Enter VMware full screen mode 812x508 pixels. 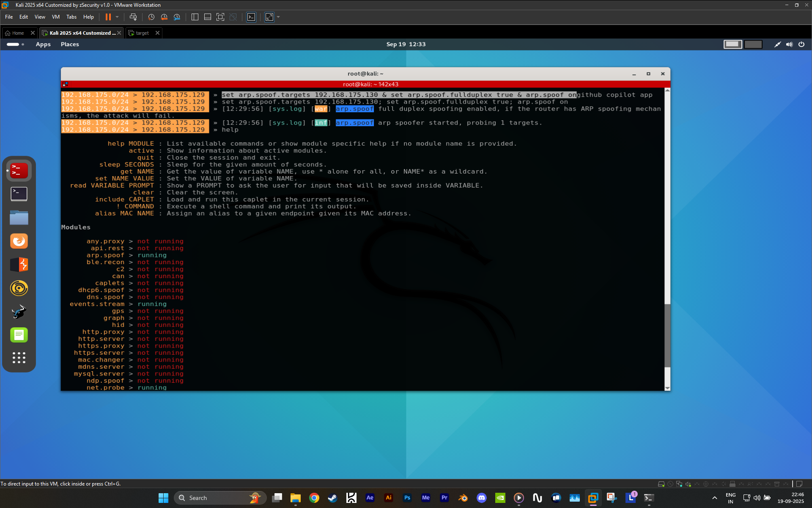click(220, 17)
